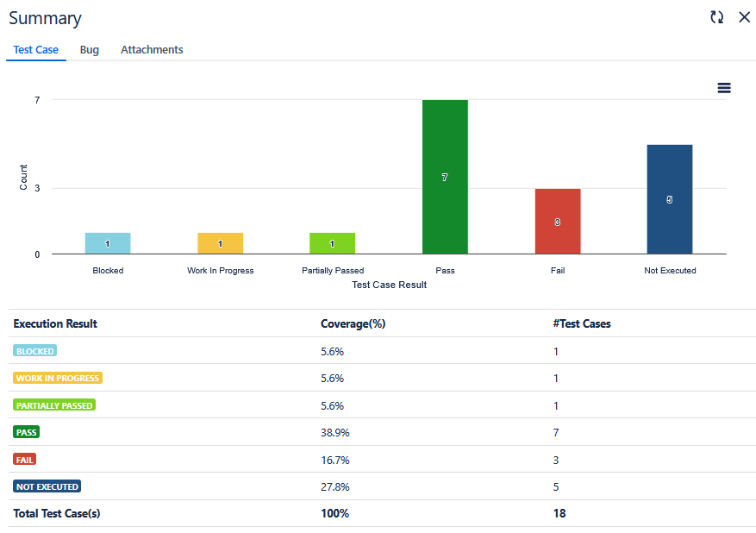Click the BLOCKED status badge
This screenshot has height=533, width=756.
[34, 351]
